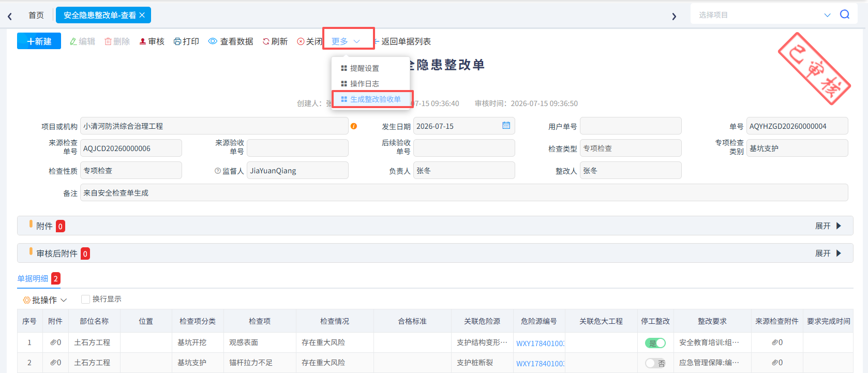Click the 关闭 toolbar item

point(309,41)
